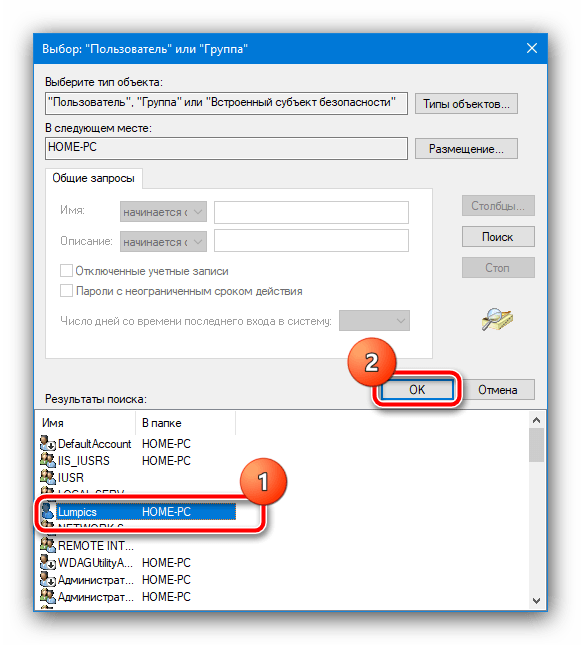Open the Имя 'начинается с' dropdown

(163, 212)
